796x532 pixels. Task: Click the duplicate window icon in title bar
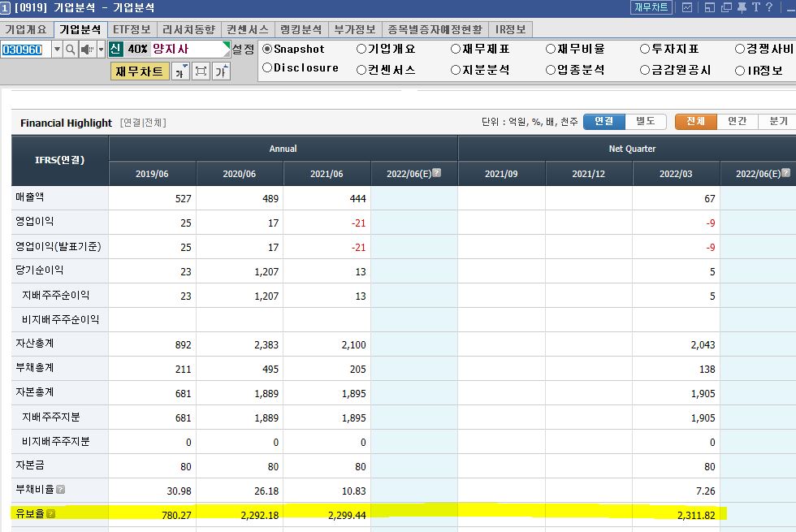point(726,7)
